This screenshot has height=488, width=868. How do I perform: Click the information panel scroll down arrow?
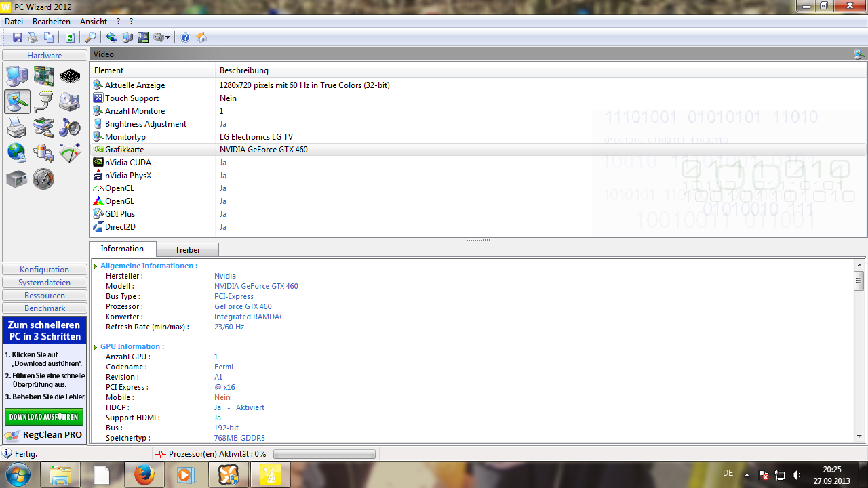(x=859, y=436)
